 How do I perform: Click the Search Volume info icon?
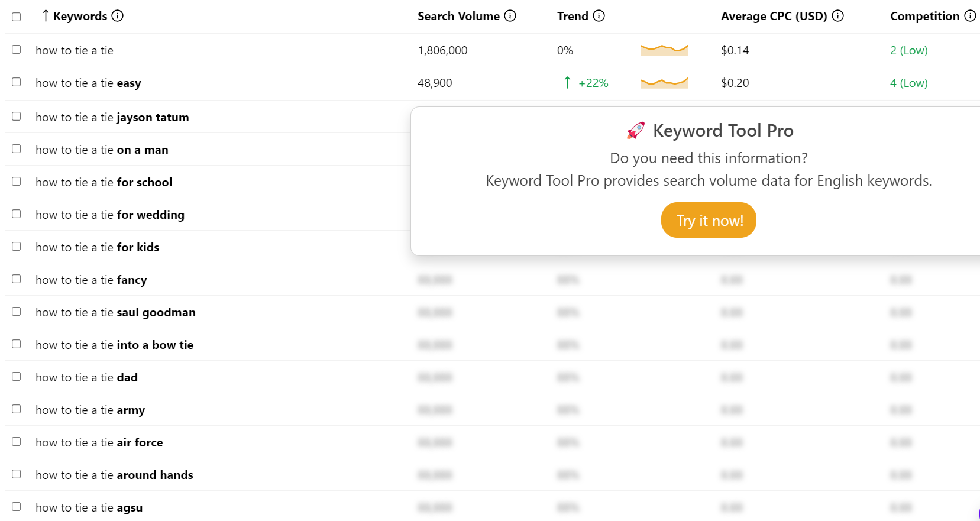tap(510, 16)
